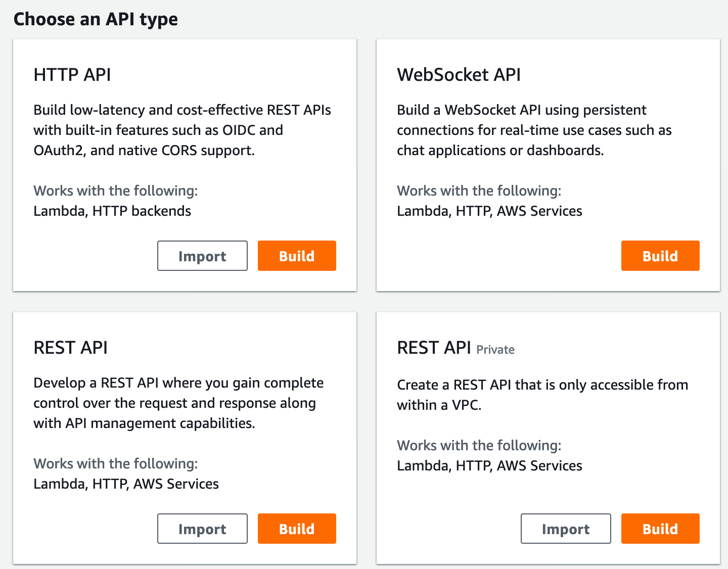Click the Import button under HTTP API
Screen dimensions: 728x569
[202, 256]
